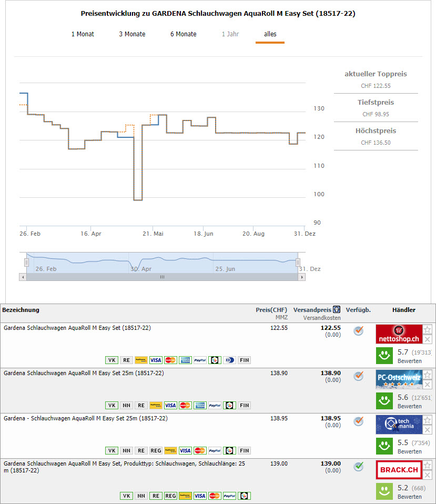
Task: Click nettoshop.ch availability checkmark icon
Action: (358, 330)
